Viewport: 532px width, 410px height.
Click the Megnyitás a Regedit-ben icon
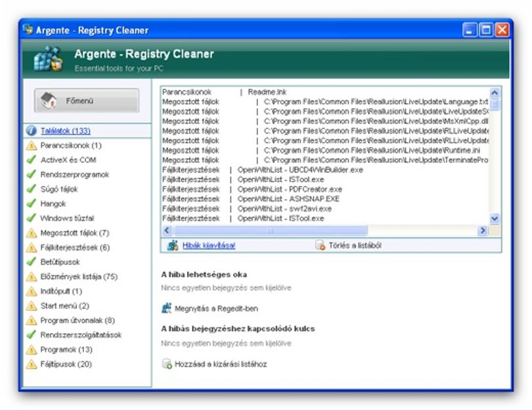(x=166, y=308)
